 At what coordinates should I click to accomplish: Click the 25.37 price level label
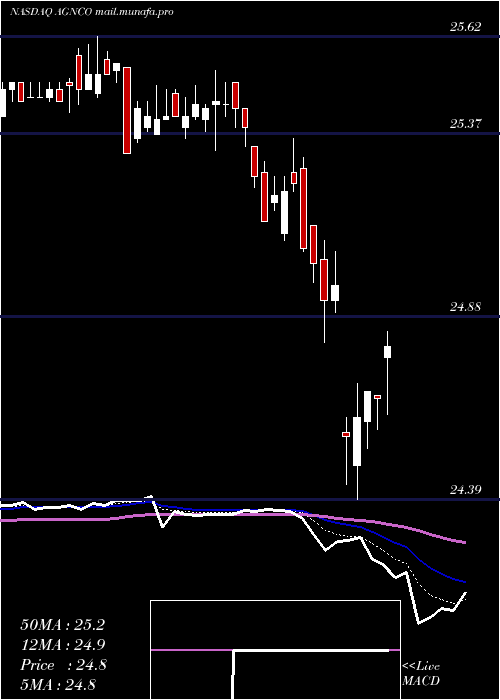[x=465, y=124]
